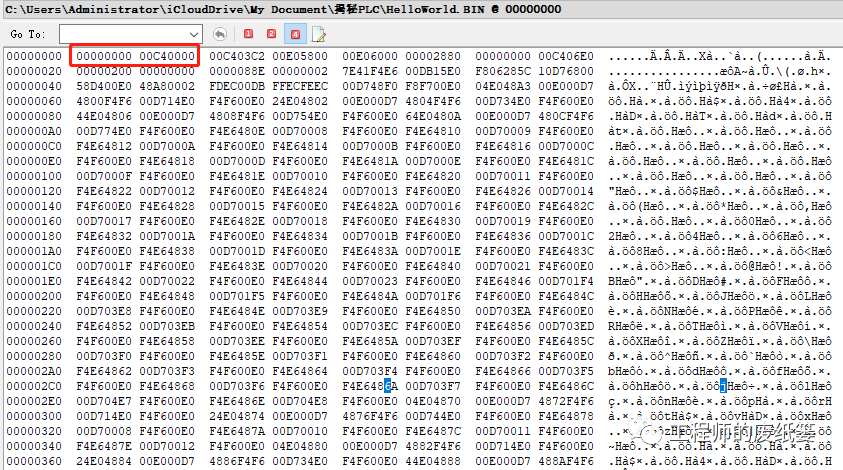Select hex value 00D703EB
The image size is (843, 470).
167,326
